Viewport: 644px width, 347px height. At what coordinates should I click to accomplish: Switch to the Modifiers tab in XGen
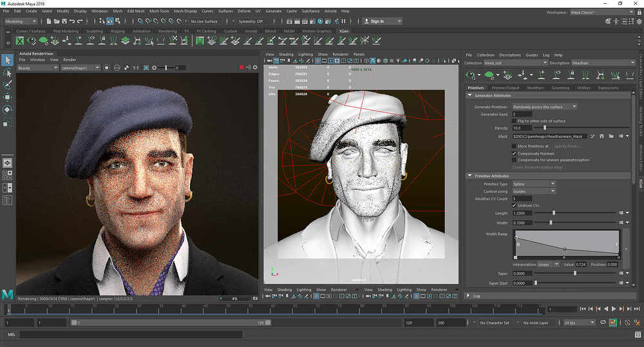point(535,88)
